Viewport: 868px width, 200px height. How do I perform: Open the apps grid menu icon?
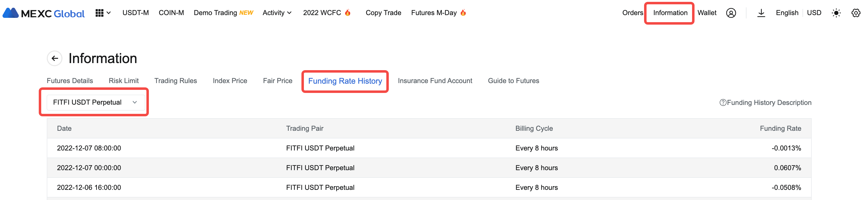99,13
